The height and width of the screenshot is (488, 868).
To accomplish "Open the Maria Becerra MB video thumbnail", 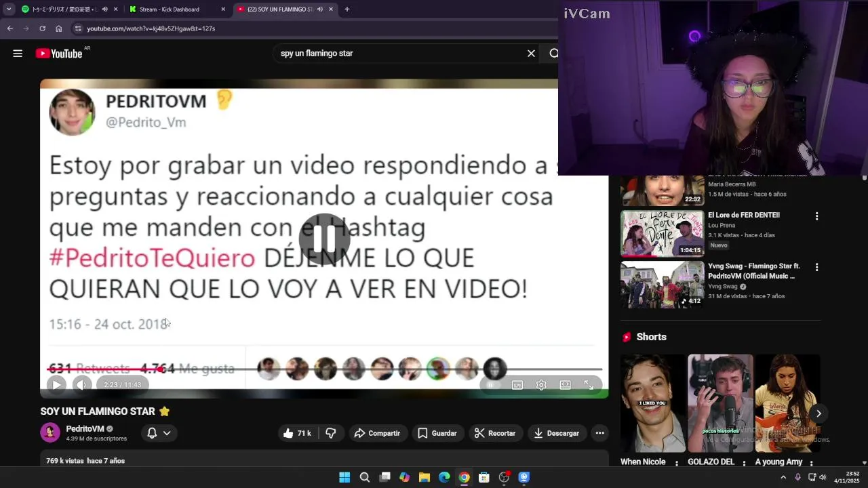I will 663,190.
